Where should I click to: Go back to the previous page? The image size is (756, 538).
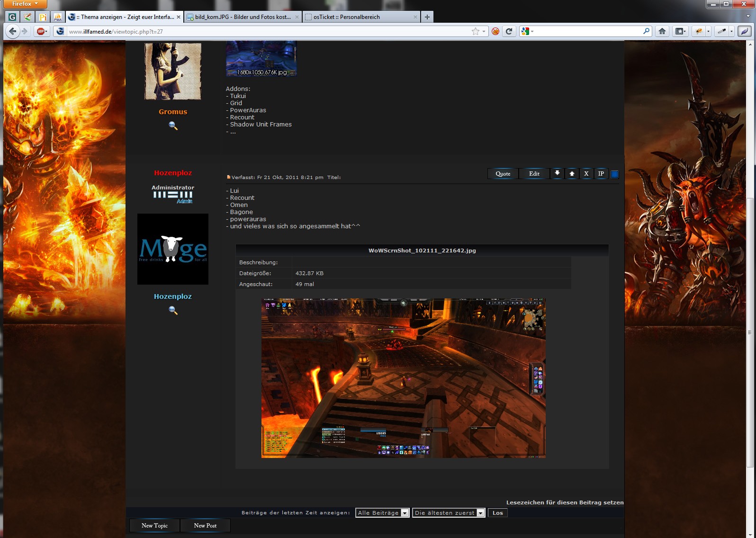click(x=12, y=31)
